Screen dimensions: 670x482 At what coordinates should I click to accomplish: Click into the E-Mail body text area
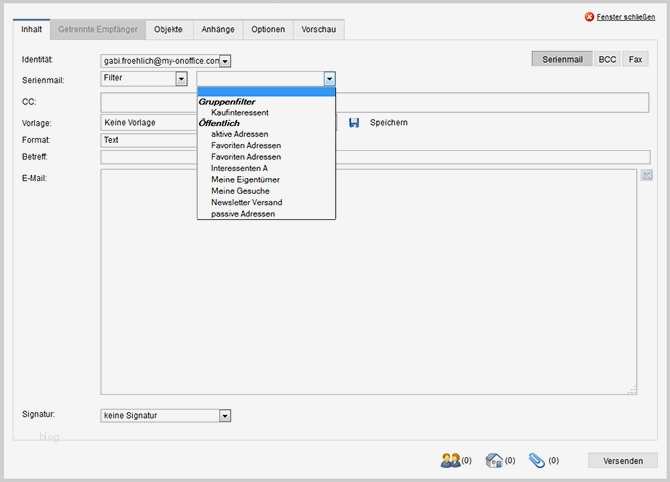pos(368,282)
